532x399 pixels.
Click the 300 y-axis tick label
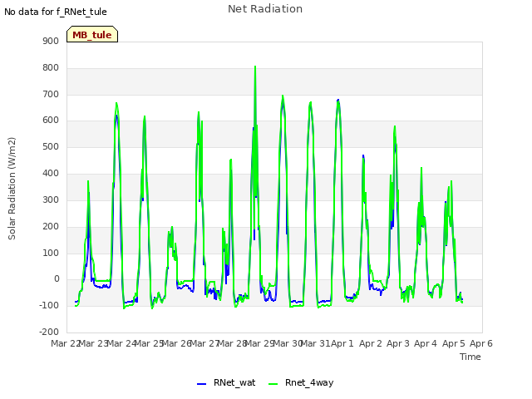51,199
